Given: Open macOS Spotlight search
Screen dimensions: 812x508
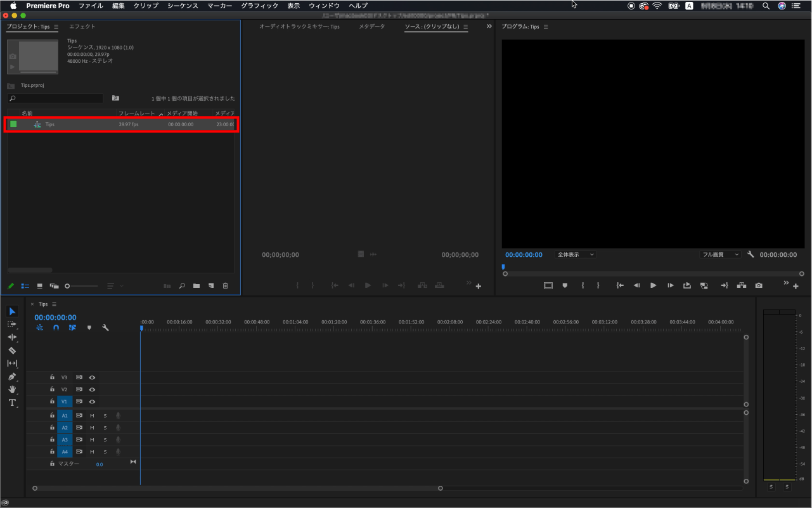Looking at the screenshot, I should pyautogui.click(x=766, y=6).
